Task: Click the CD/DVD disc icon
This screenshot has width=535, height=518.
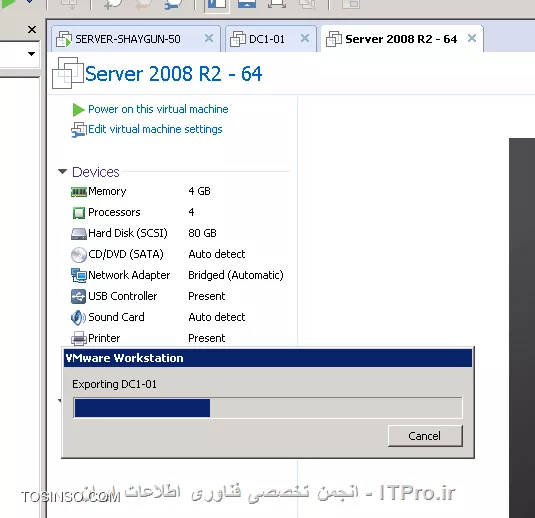Action: click(79, 255)
